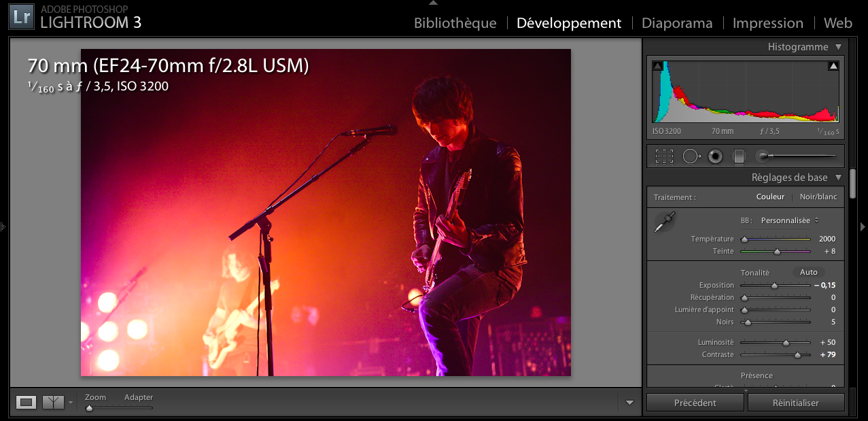Select the Adjustment brush tool
This screenshot has width=868, height=421.
763,156
